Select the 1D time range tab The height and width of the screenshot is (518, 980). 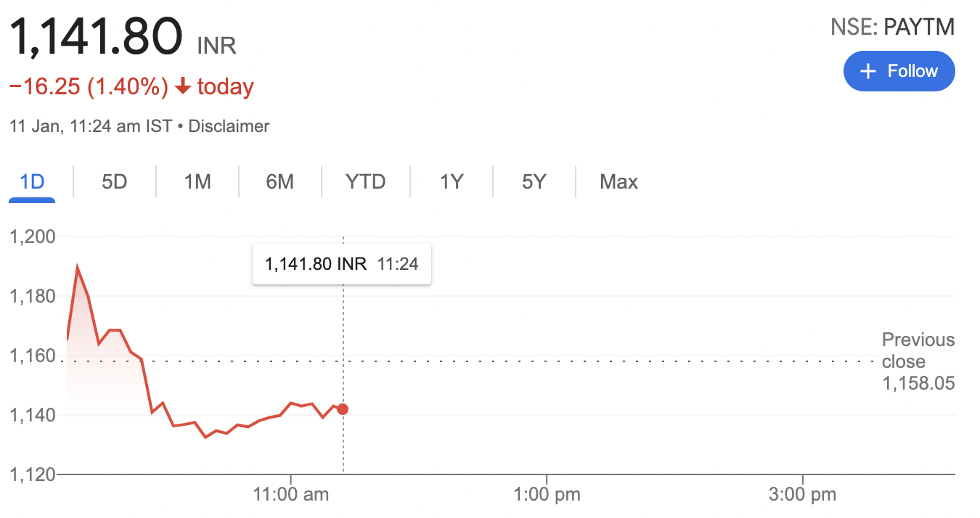32,181
